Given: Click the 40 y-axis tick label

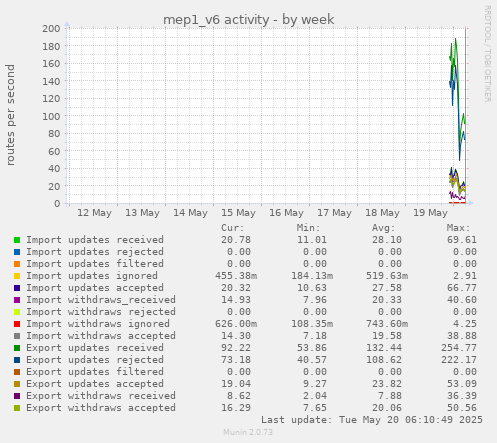Looking at the screenshot, I should point(54,169).
